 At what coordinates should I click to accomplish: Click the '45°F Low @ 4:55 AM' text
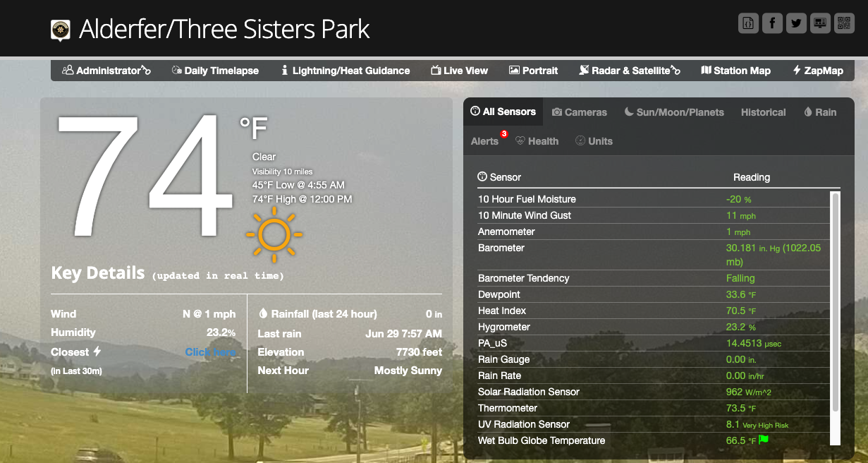tap(298, 185)
